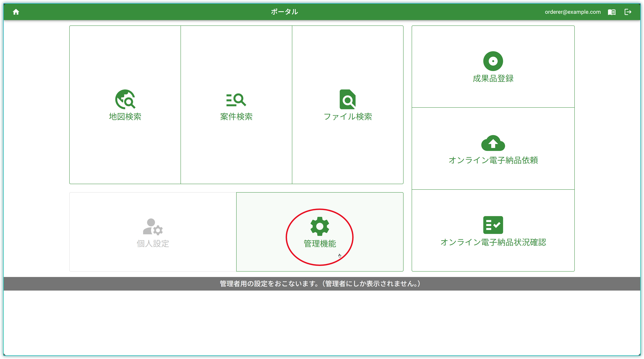Click the ポータル header title

[284, 12]
